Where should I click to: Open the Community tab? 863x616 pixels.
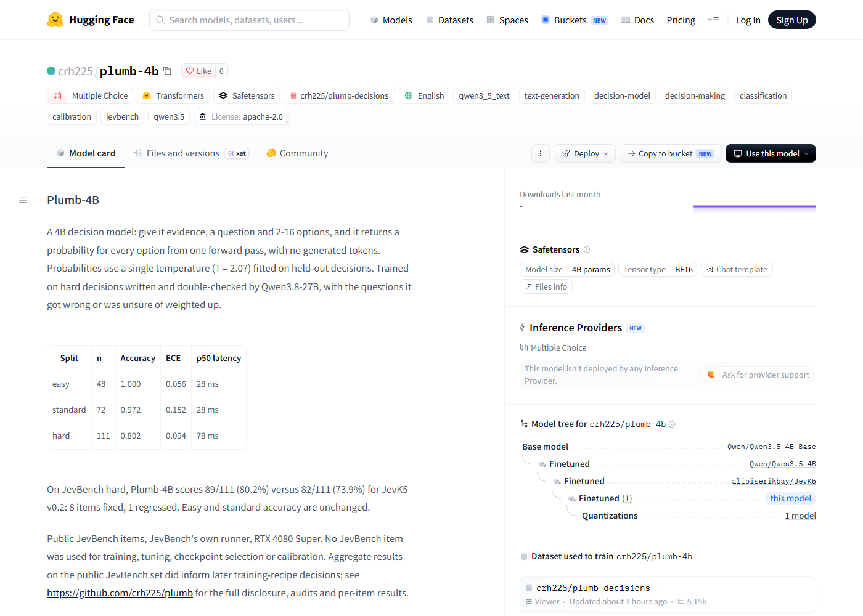click(x=297, y=153)
